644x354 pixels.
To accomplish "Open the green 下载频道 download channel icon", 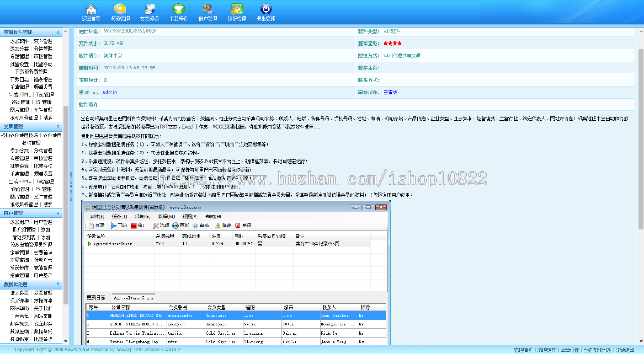I will pos(177,9).
